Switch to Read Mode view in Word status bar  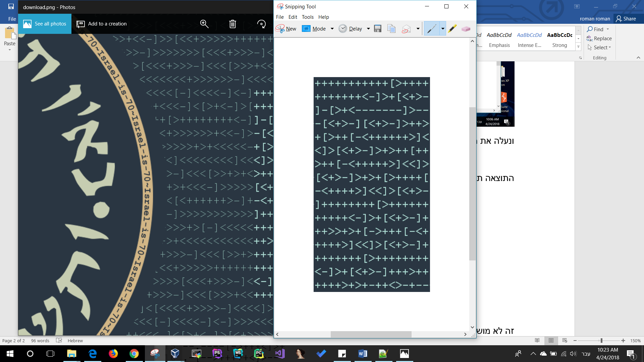(537, 341)
